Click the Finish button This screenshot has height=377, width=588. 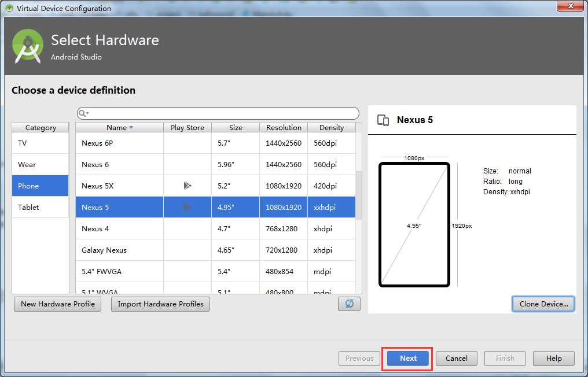pos(505,358)
